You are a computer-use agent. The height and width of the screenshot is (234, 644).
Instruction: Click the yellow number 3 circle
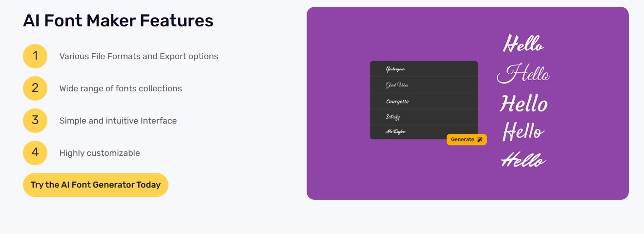35,121
